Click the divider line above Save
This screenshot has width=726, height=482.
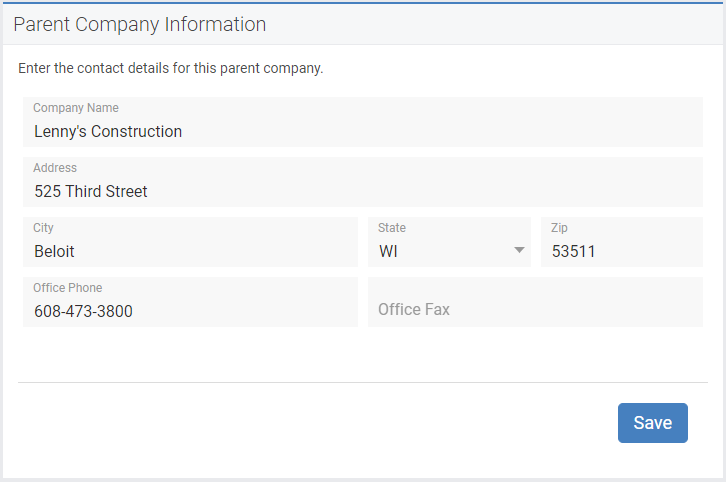coord(363,382)
